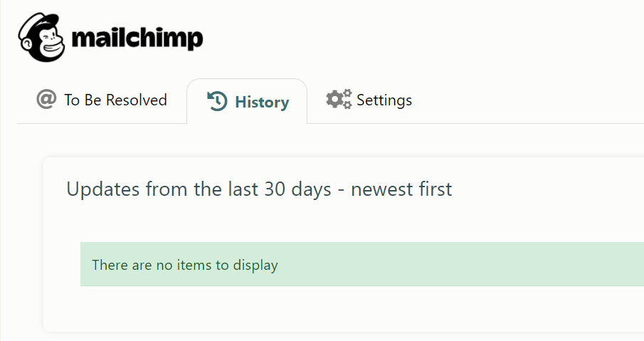
Task: Click "There are no items to display" message
Action: [x=185, y=265]
